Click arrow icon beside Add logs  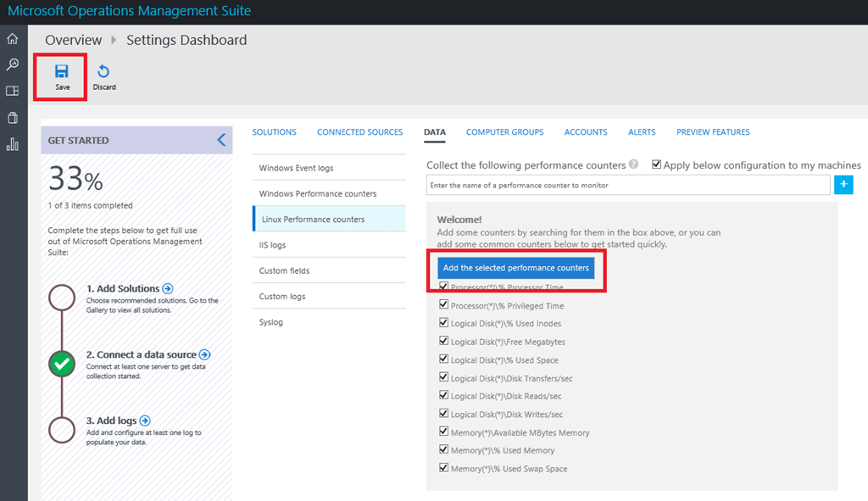pos(145,420)
